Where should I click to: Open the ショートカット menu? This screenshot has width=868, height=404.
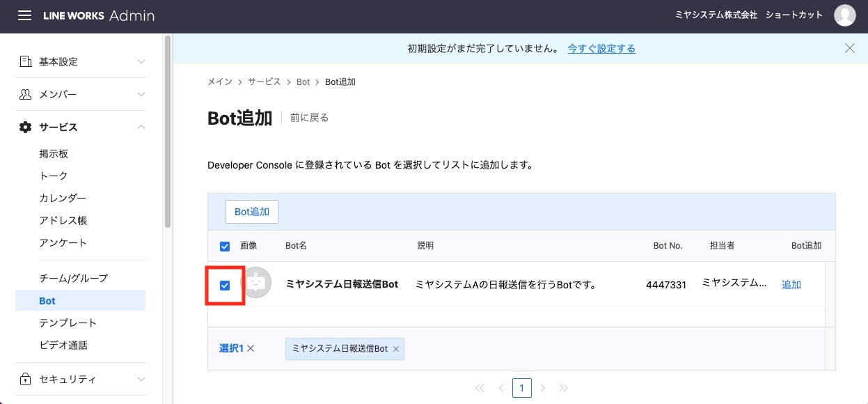[x=794, y=15]
